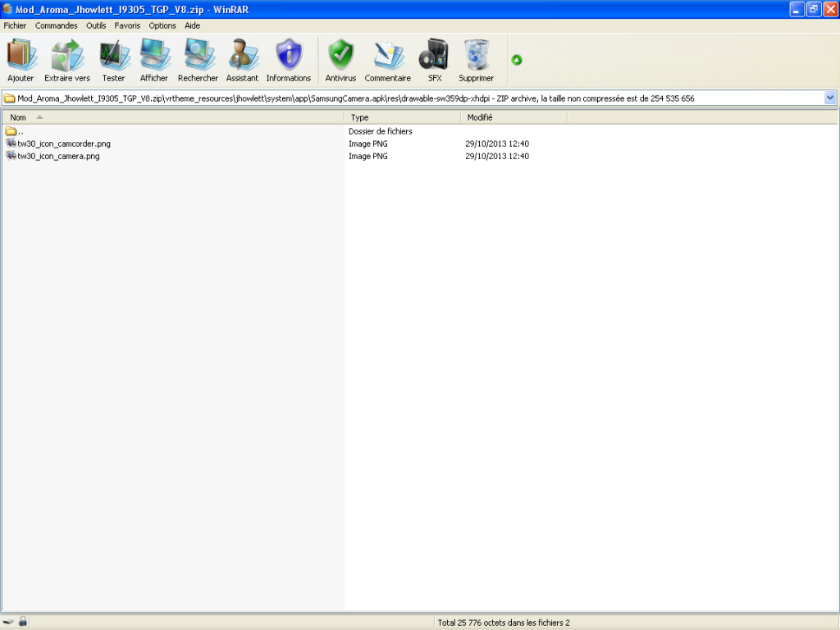
Task: Click the folder icon in address bar
Action: point(10,98)
